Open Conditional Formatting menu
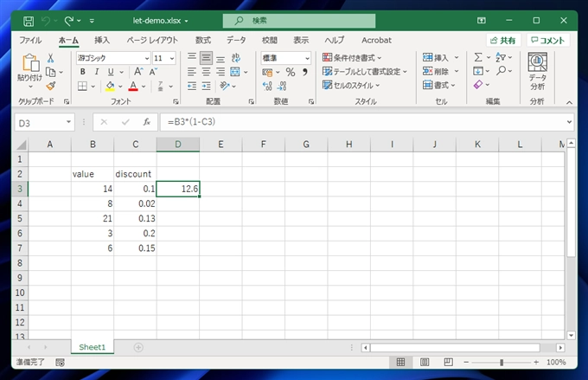This screenshot has height=380, width=588. tap(352, 58)
